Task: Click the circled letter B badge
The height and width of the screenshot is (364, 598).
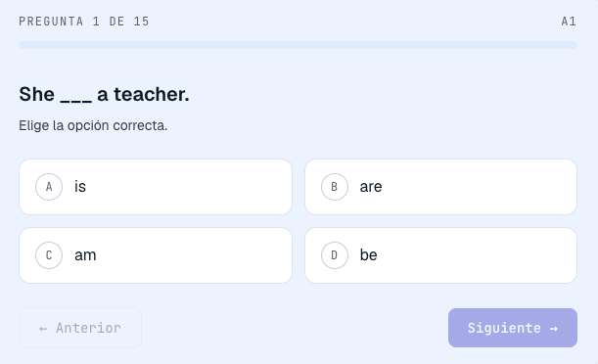Action: pos(335,187)
